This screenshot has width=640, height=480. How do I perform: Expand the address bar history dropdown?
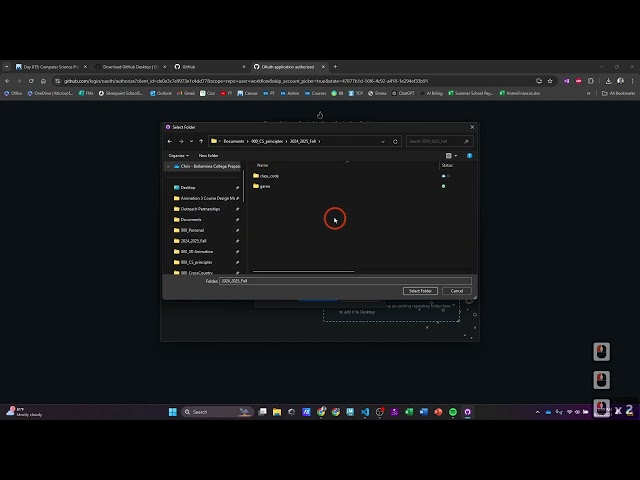tap(383, 141)
